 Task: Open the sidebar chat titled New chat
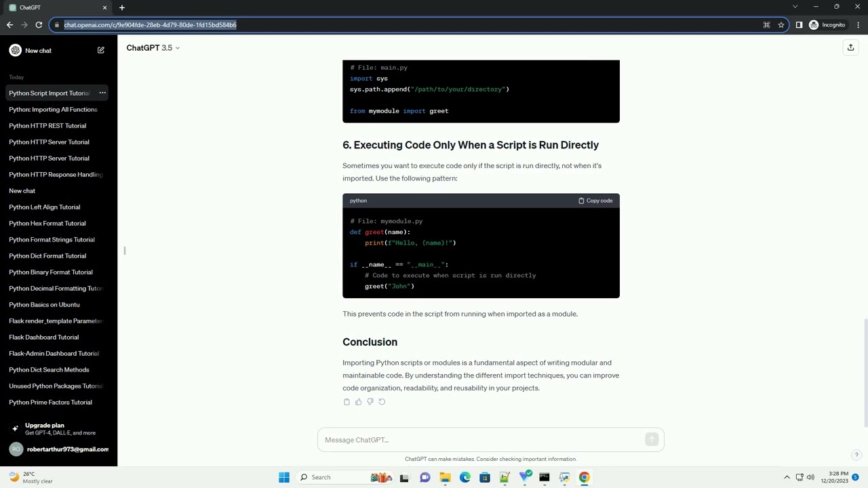[x=22, y=190]
